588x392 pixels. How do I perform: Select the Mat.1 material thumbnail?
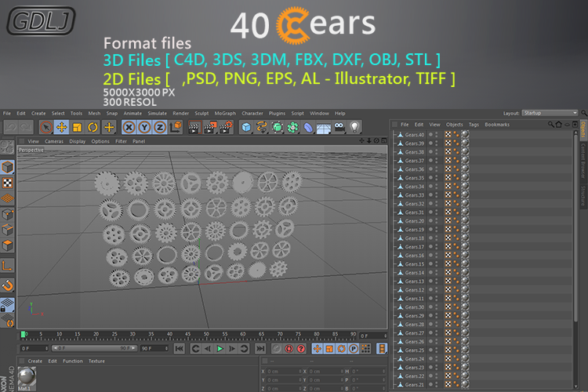point(26,379)
